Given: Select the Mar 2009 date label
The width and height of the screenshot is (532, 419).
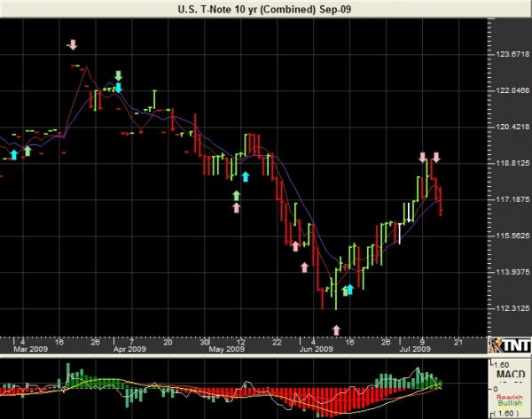Looking at the screenshot, I should click(x=29, y=349).
